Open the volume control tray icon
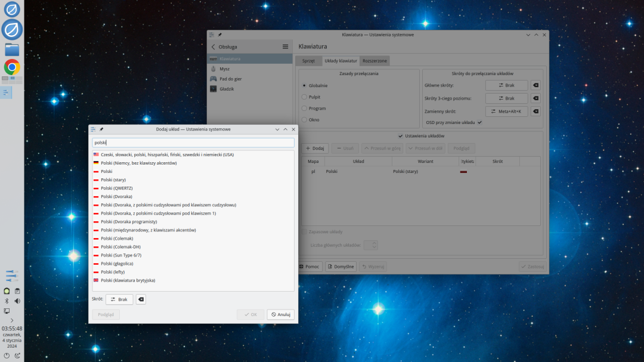The height and width of the screenshot is (362, 644). (17, 301)
